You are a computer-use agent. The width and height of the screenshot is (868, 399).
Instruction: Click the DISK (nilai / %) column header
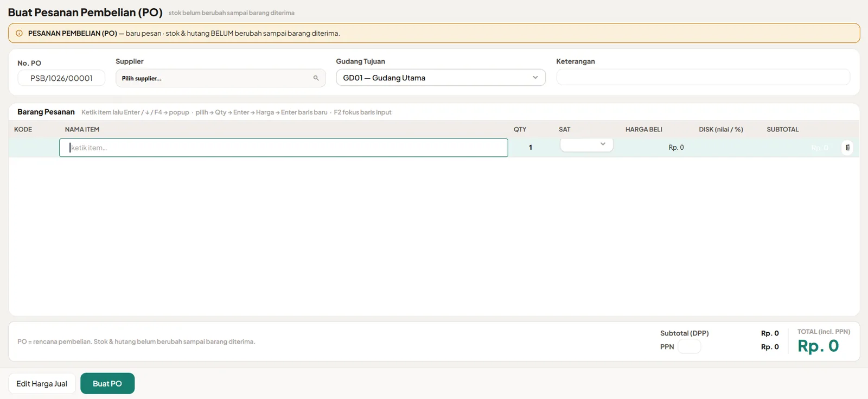click(x=721, y=129)
